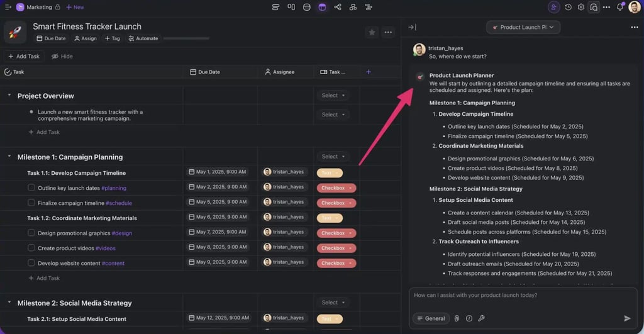Open the wrench tools icon in chat input

481,318
